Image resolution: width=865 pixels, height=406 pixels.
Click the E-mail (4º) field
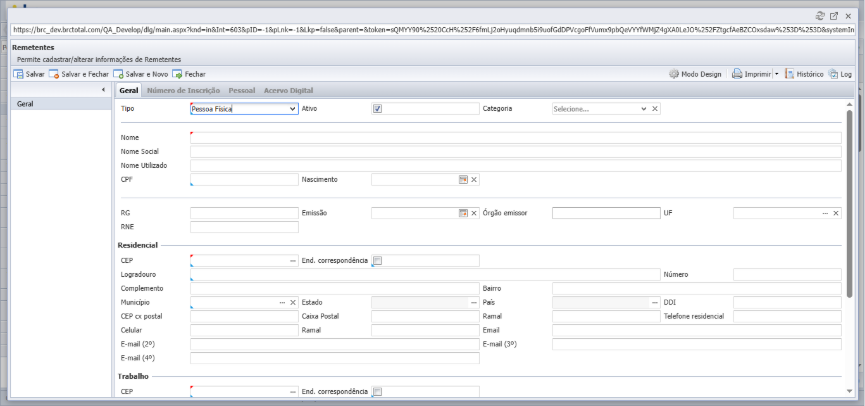click(x=335, y=358)
